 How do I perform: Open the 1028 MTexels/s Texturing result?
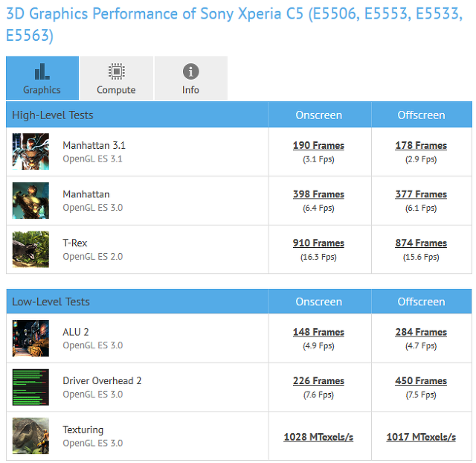(318, 437)
